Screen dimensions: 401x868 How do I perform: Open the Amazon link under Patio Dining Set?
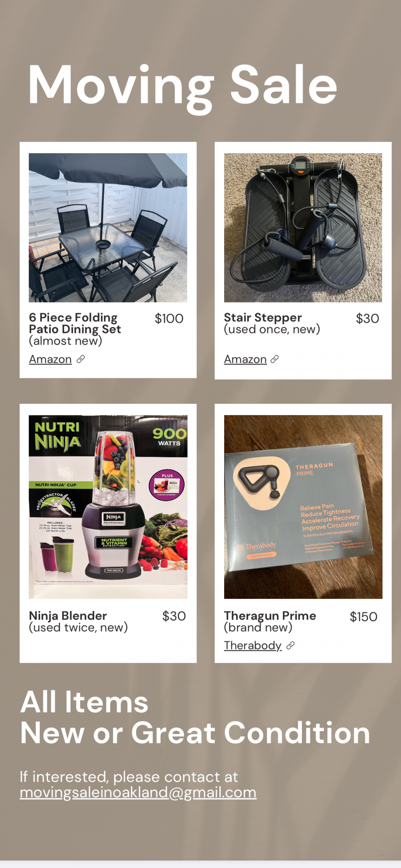point(50,359)
